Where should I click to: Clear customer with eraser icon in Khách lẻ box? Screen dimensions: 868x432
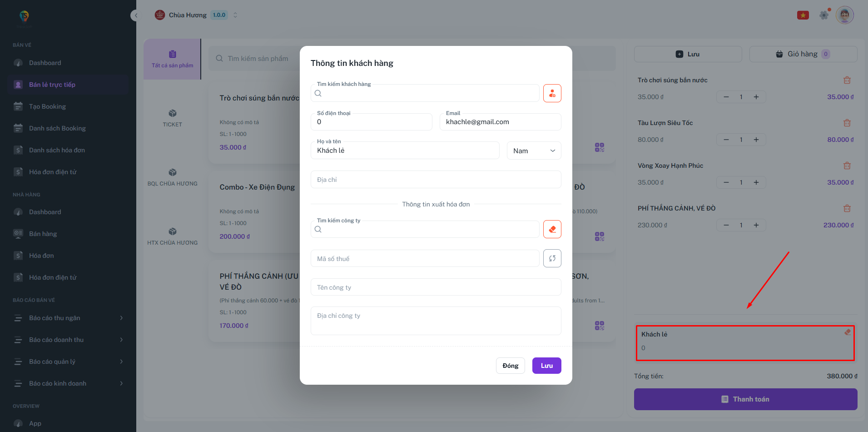pos(847,332)
